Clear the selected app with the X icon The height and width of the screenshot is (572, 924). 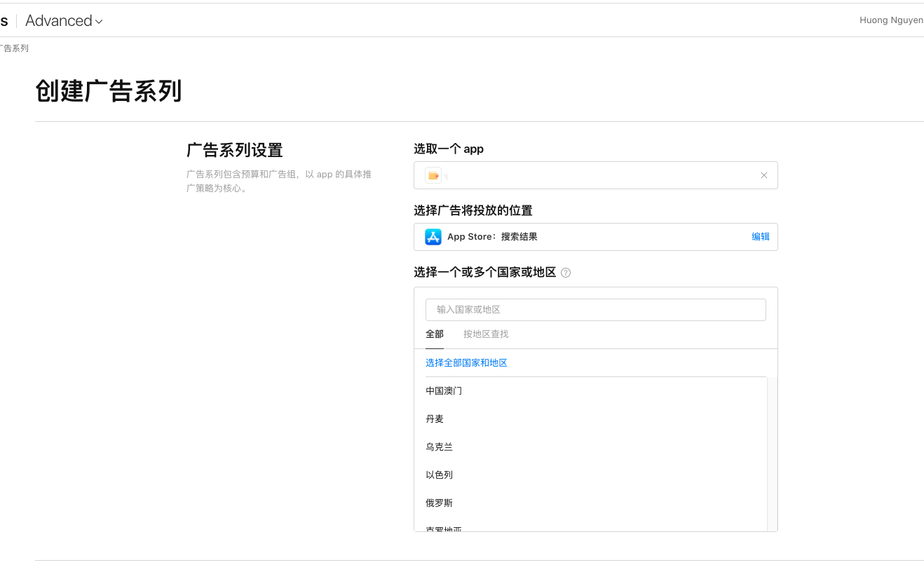(x=763, y=175)
